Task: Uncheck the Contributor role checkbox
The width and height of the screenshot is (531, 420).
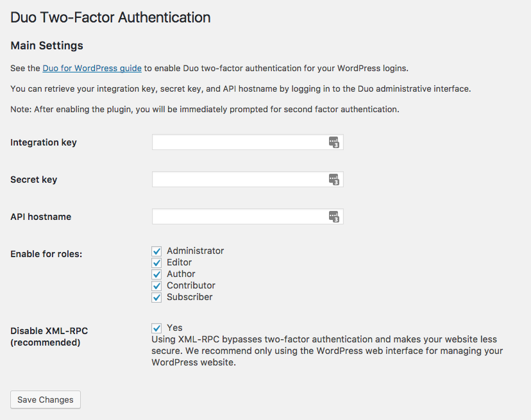Action: click(x=156, y=286)
